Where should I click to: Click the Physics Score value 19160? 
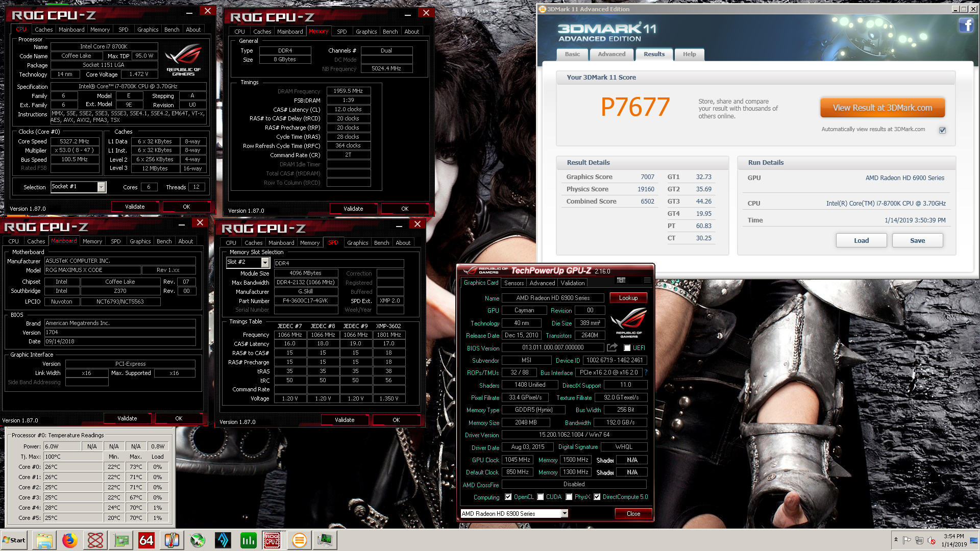point(646,189)
